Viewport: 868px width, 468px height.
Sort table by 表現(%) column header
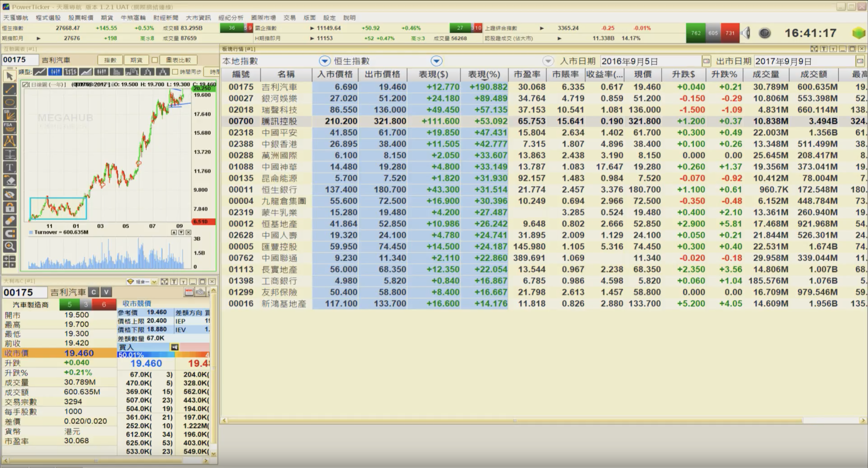[x=484, y=74]
